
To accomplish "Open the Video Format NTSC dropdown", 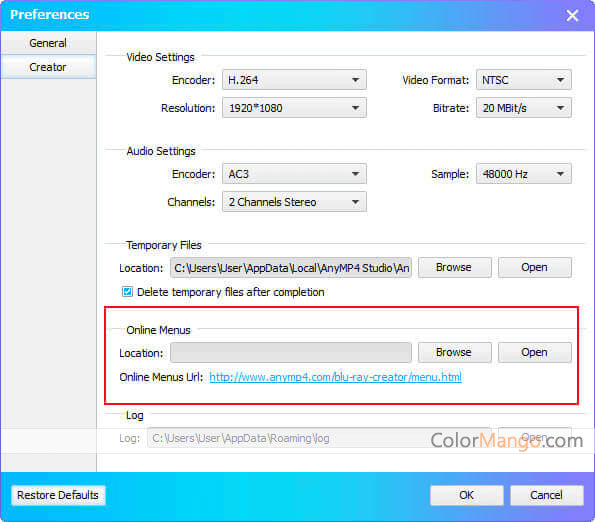I will (524, 80).
